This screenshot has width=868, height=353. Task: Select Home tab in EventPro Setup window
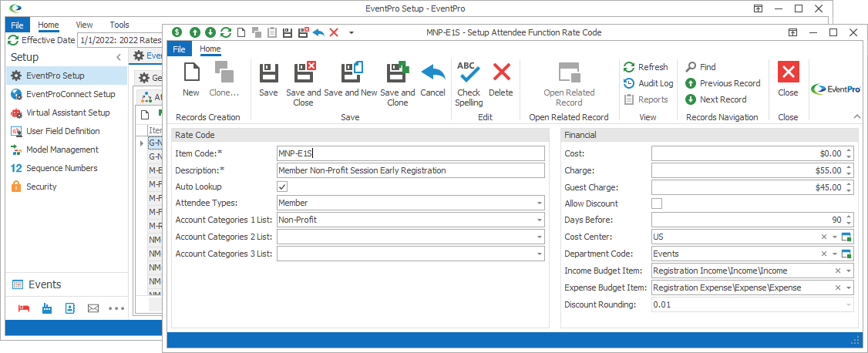[x=48, y=25]
